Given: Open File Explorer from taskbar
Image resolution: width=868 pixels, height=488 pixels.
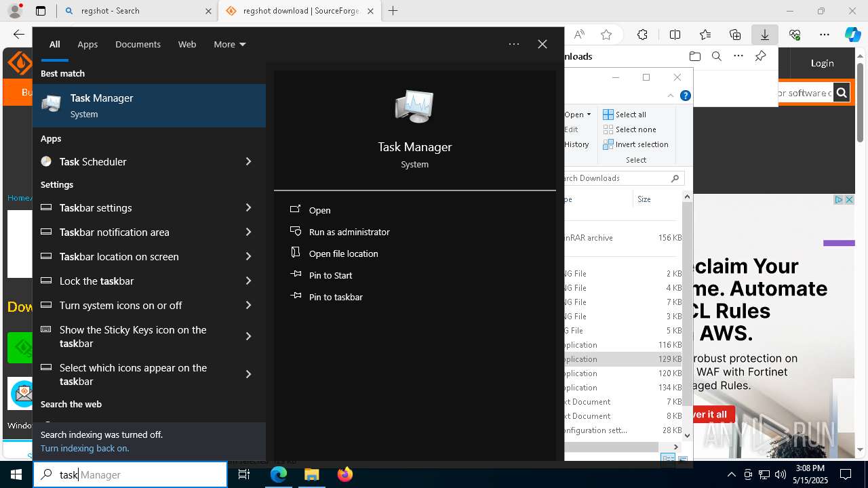Looking at the screenshot, I should (311, 474).
